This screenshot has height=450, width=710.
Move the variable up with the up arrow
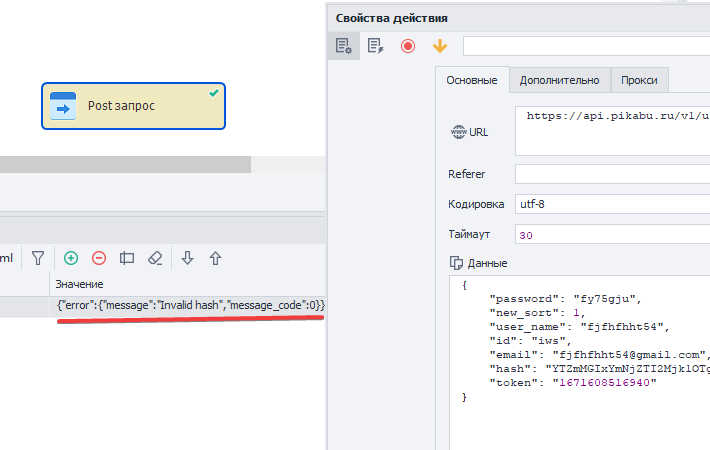215,258
